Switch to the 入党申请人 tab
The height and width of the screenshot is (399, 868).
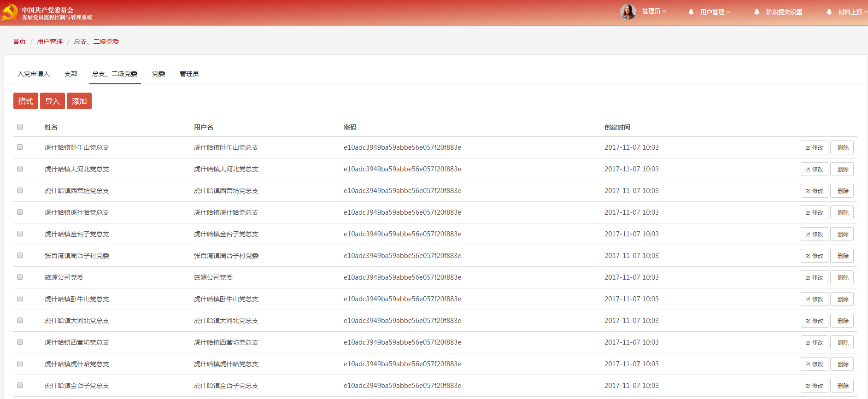34,74
